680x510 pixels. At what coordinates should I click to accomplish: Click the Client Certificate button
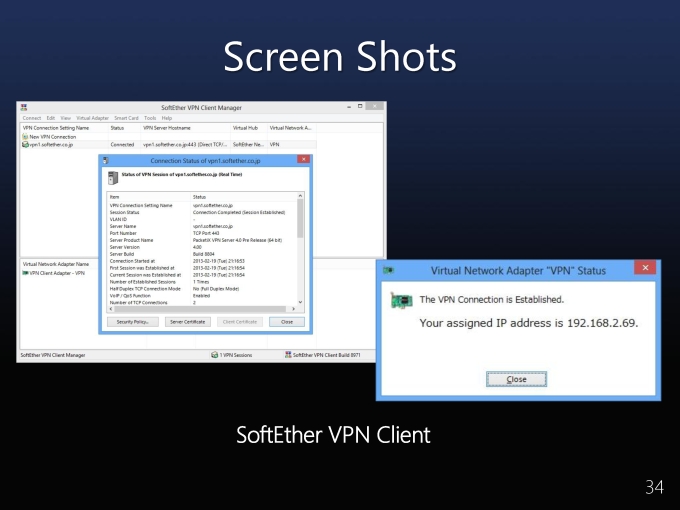[x=240, y=322]
